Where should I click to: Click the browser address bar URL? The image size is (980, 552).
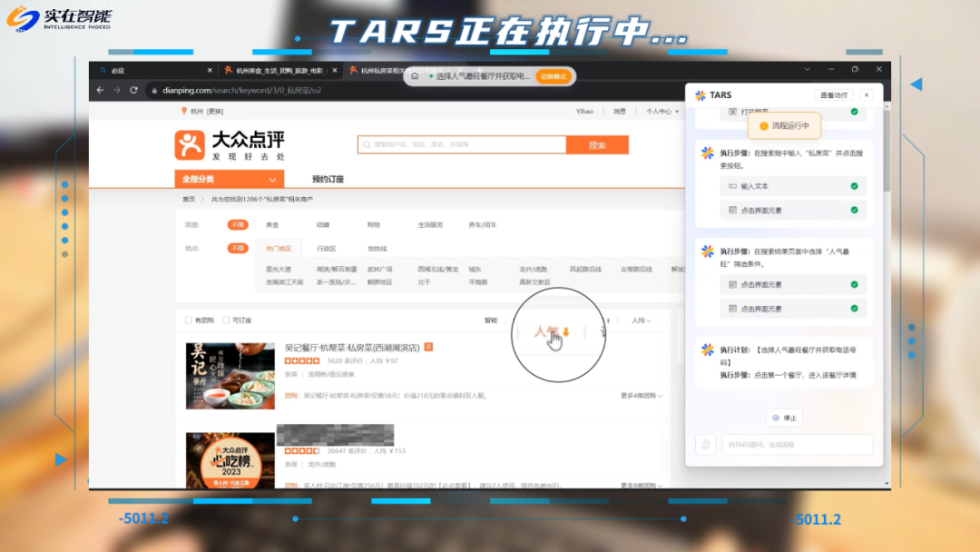coord(242,91)
